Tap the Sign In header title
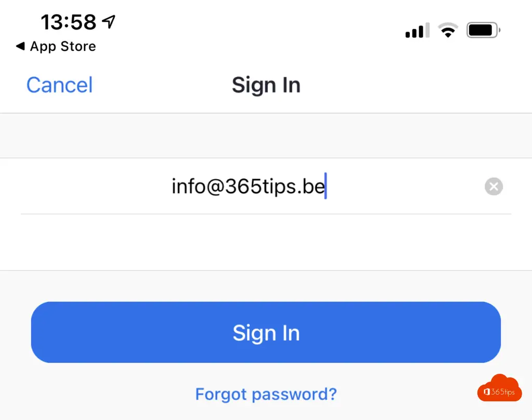 tap(266, 85)
